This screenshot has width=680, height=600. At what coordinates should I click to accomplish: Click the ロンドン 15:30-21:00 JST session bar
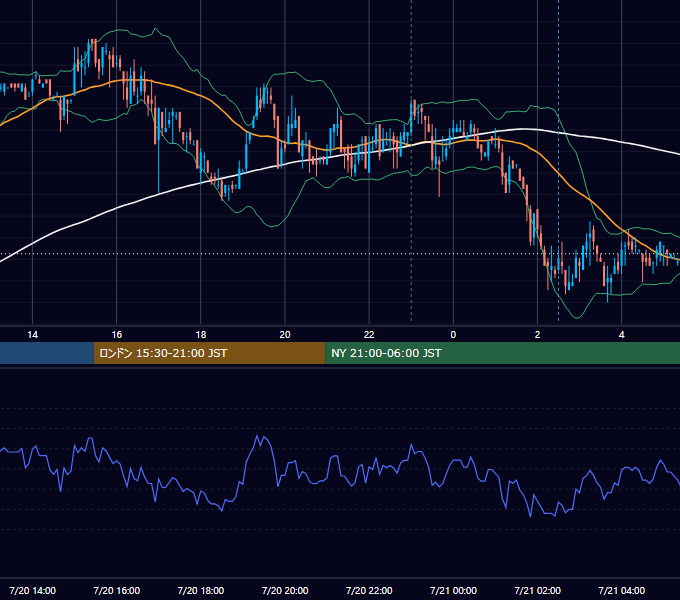point(209,353)
